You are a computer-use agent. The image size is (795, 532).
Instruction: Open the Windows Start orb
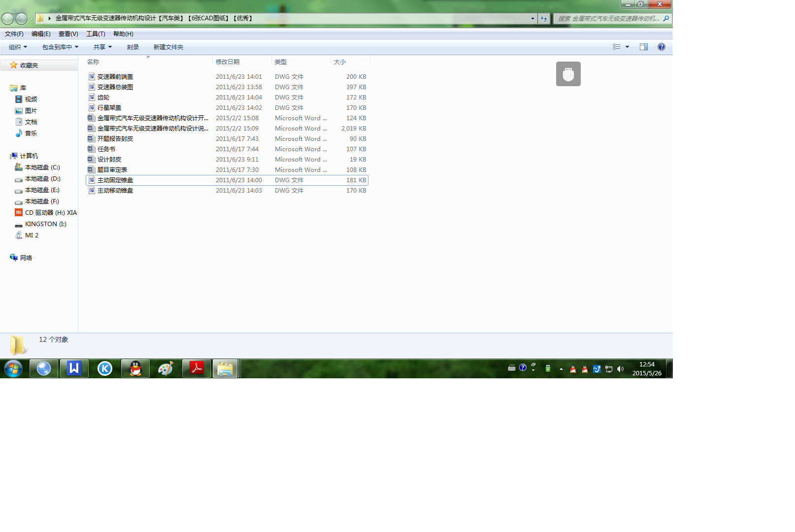13,368
